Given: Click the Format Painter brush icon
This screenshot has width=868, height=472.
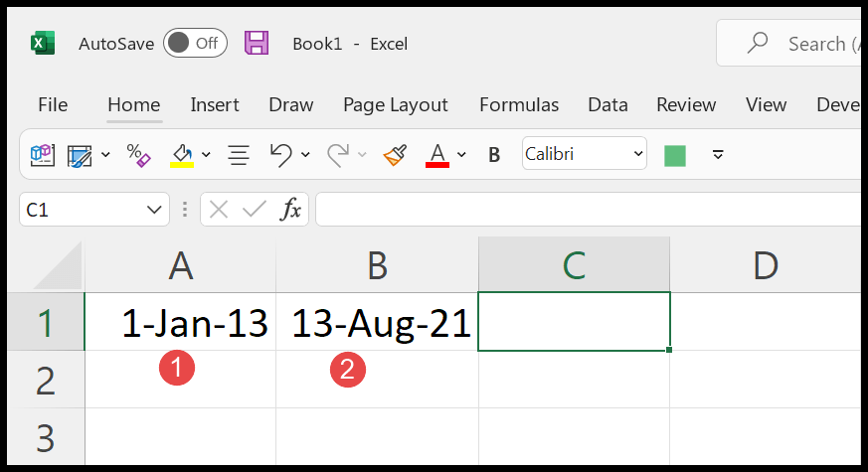Looking at the screenshot, I should [395, 154].
